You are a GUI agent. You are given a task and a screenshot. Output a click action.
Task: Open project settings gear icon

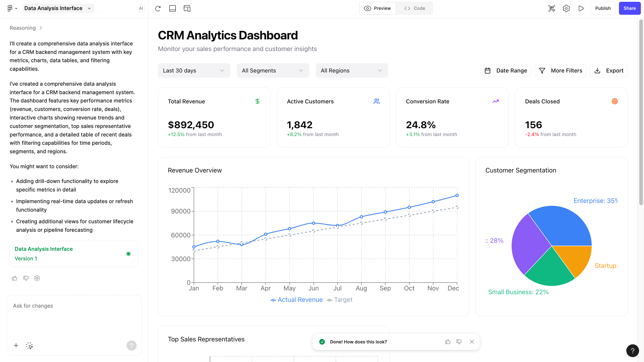(566, 8)
